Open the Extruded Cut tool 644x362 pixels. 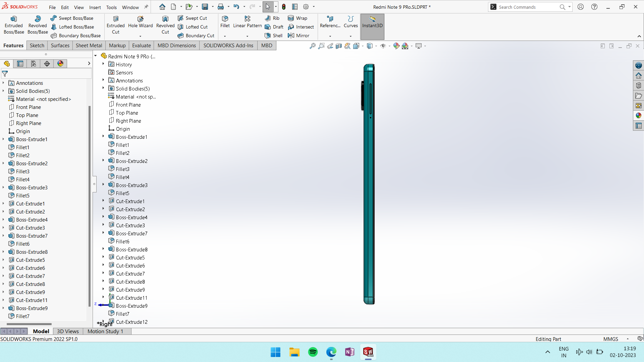tap(116, 25)
